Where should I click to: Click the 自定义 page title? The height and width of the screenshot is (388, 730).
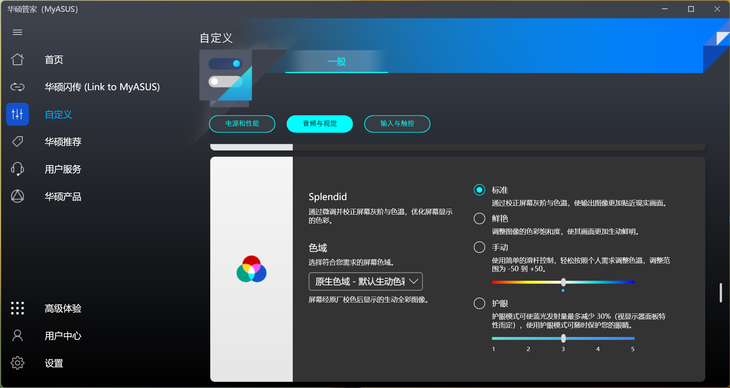(216, 38)
